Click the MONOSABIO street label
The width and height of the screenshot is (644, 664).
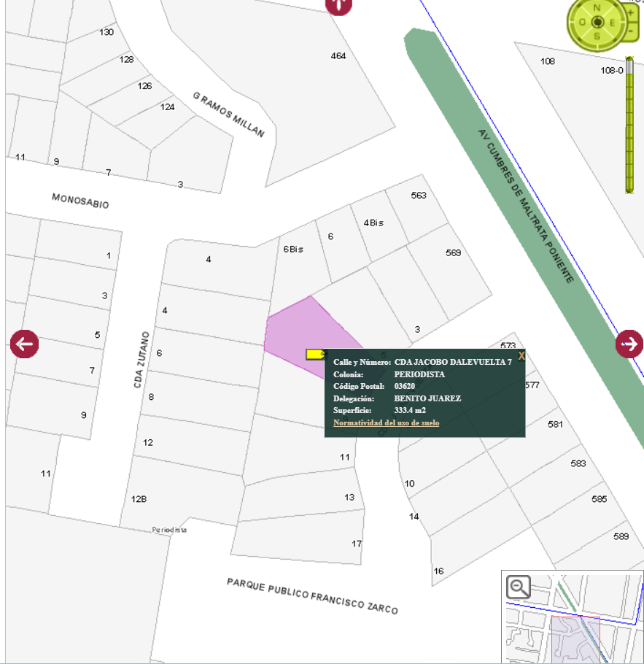point(80,201)
